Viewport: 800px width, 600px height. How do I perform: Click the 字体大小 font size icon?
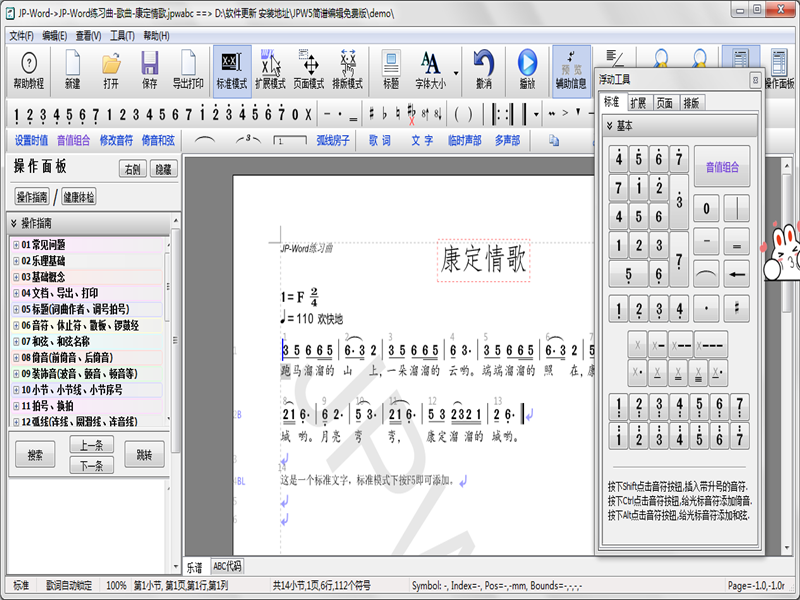click(x=430, y=70)
